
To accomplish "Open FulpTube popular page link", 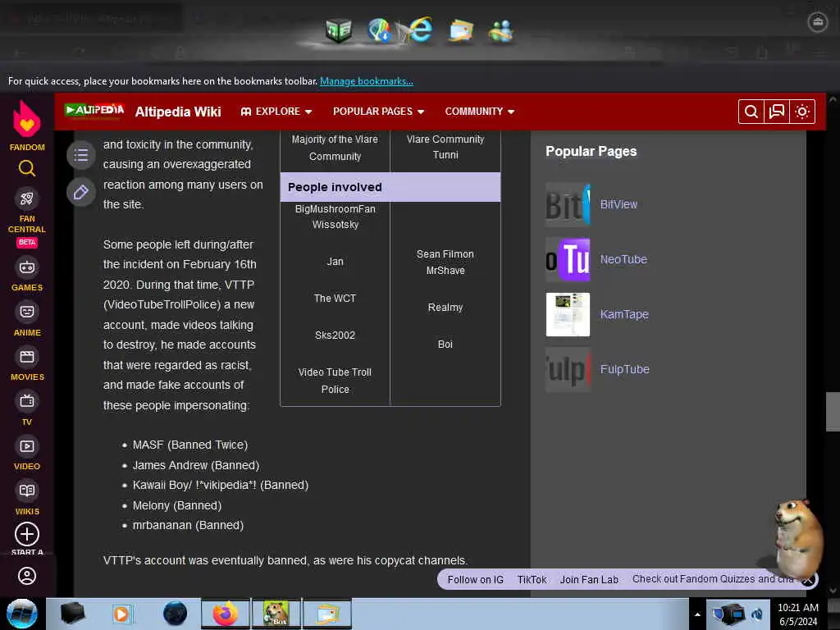I will [624, 369].
